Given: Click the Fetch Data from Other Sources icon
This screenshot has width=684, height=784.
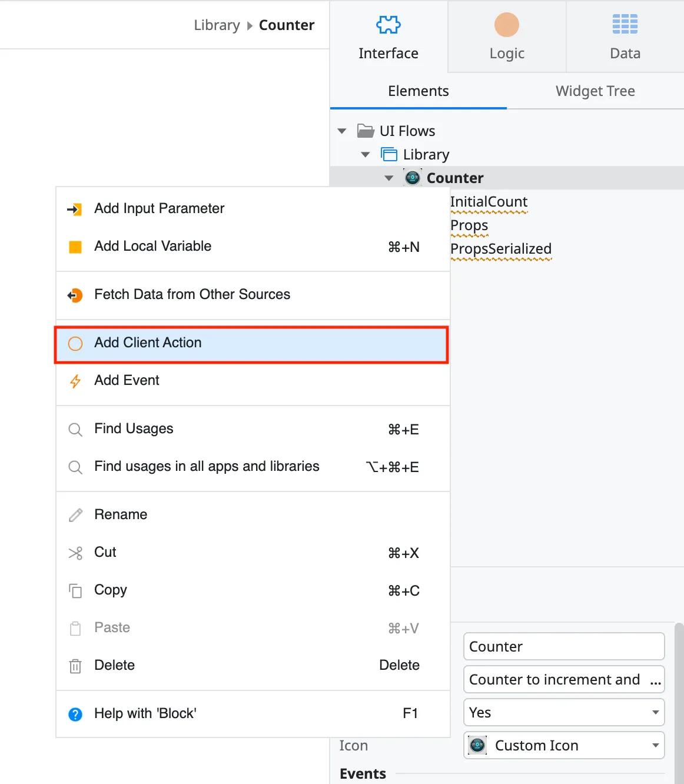Looking at the screenshot, I should point(75,295).
